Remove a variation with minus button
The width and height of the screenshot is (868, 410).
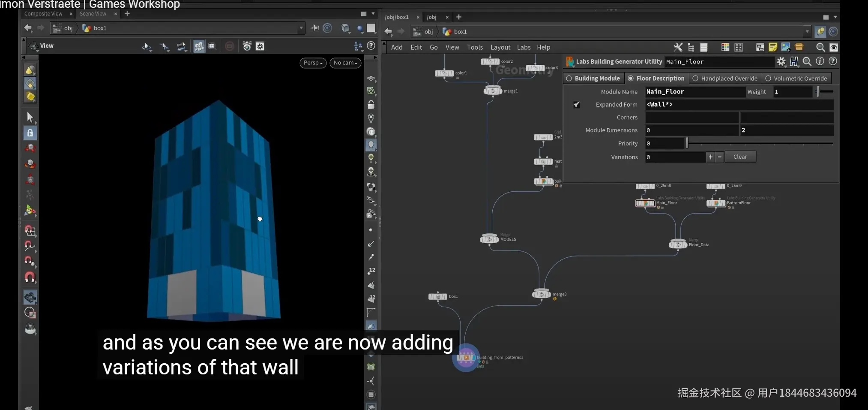click(x=720, y=157)
